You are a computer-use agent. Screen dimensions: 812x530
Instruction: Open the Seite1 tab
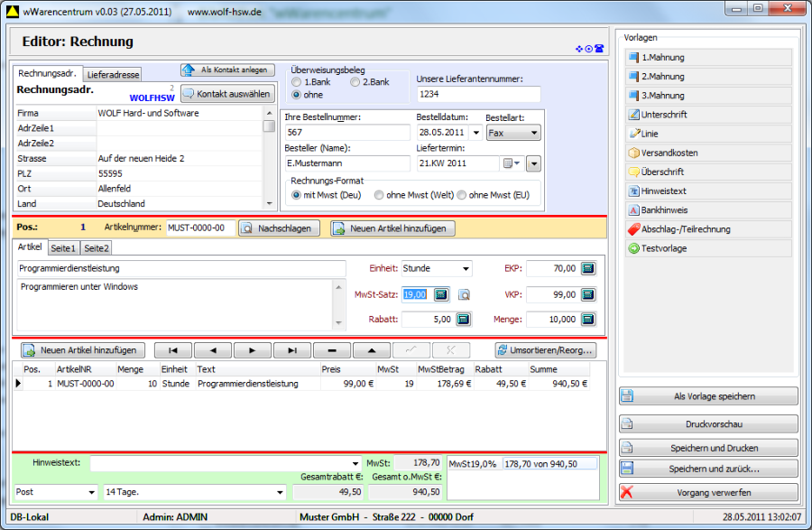tap(63, 247)
